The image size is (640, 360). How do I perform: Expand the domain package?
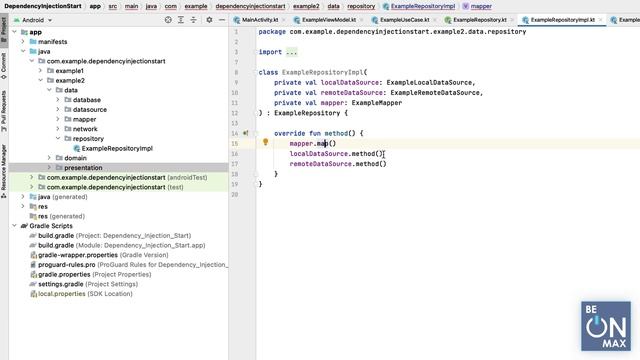pyautogui.click(x=49, y=158)
